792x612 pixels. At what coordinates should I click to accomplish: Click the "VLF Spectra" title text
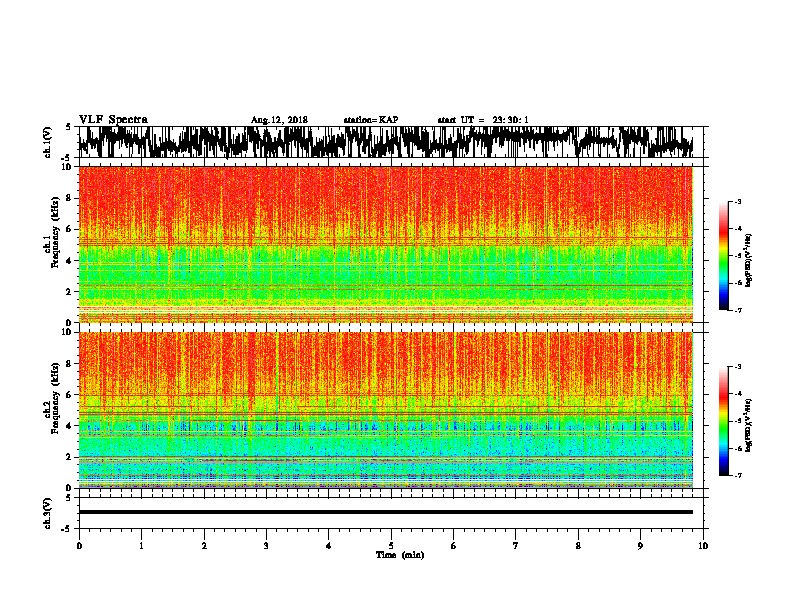point(113,120)
